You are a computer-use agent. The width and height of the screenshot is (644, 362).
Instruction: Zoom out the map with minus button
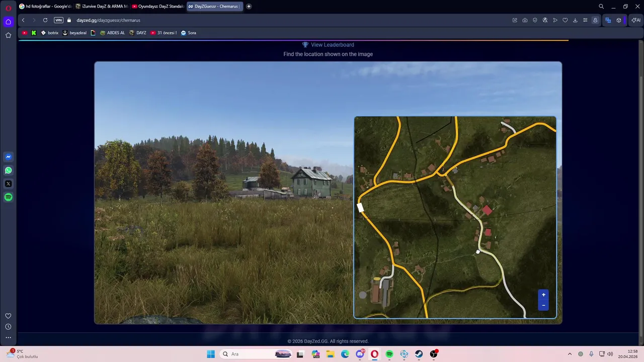click(x=543, y=305)
